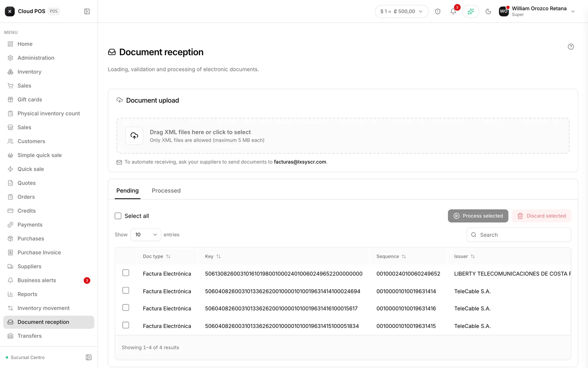Check row checkbox for sequence ending 631414
The height and width of the screenshot is (368, 588).
pyautogui.click(x=126, y=290)
